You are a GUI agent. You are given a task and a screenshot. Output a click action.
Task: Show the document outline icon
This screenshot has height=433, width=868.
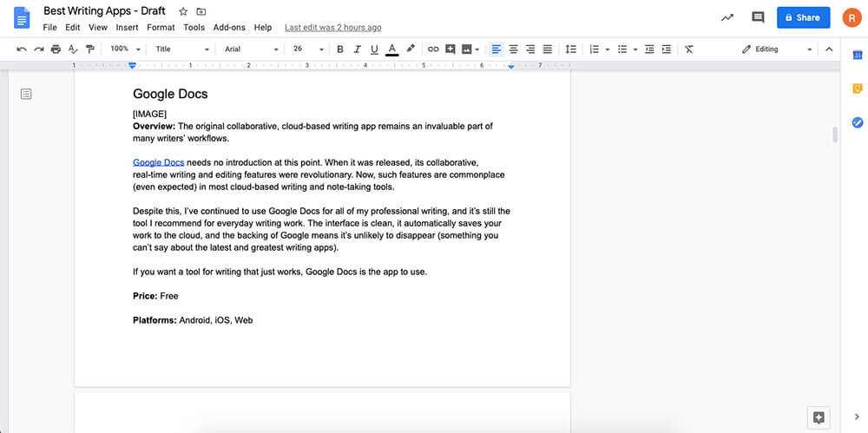(x=26, y=94)
